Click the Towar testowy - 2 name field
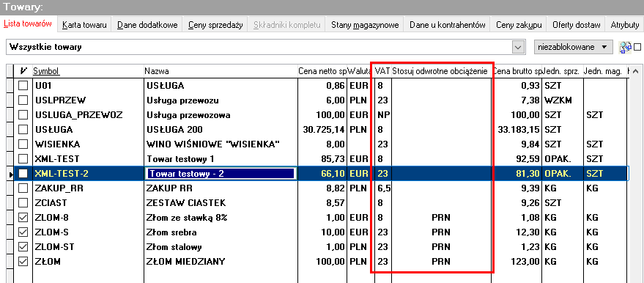644x283 pixels. coord(221,174)
